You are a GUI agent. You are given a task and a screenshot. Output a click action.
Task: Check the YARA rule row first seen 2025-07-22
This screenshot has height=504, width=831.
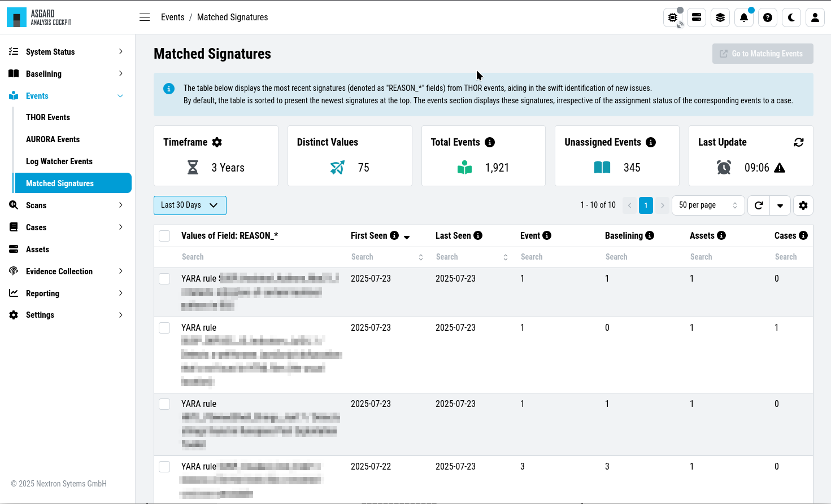(x=164, y=467)
